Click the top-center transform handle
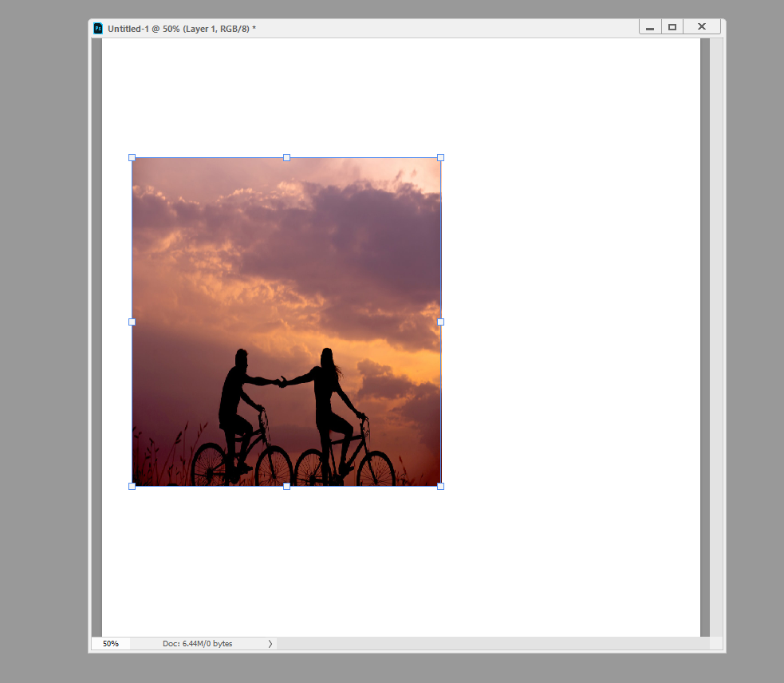 pos(286,158)
